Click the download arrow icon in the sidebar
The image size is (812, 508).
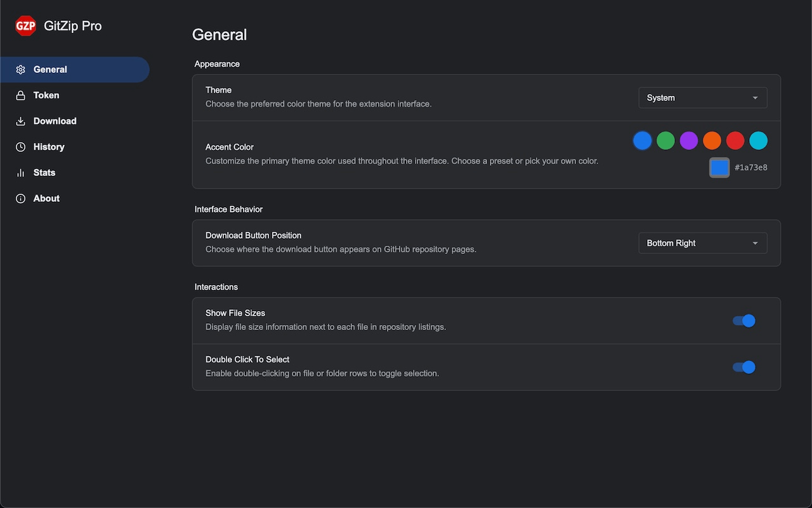(21, 121)
